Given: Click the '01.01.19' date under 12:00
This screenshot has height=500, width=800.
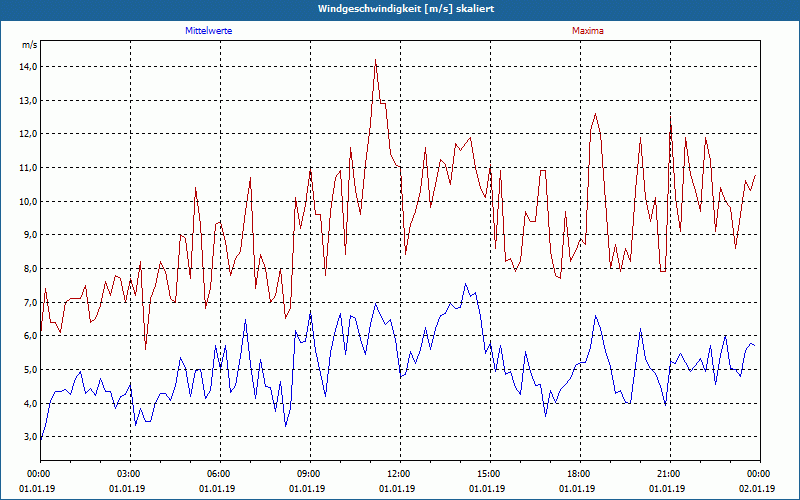Looking at the screenshot, I should 397,489.
